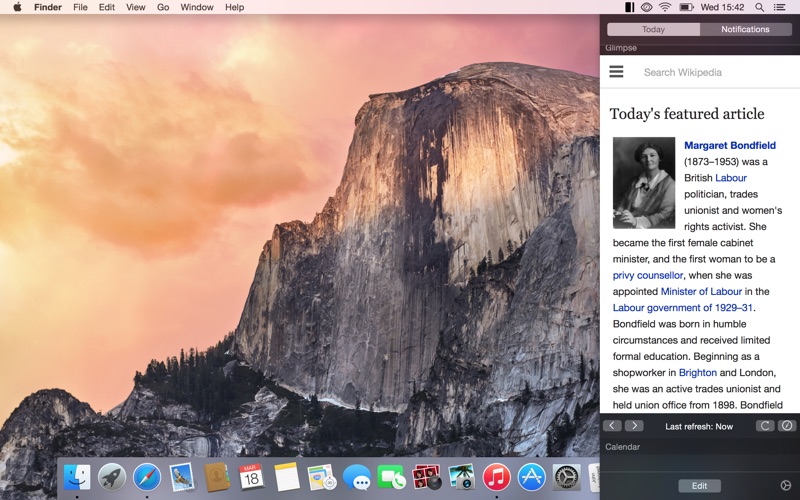800x500 pixels.
Task: Open Maps from the Dock
Action: pos(321,478)
